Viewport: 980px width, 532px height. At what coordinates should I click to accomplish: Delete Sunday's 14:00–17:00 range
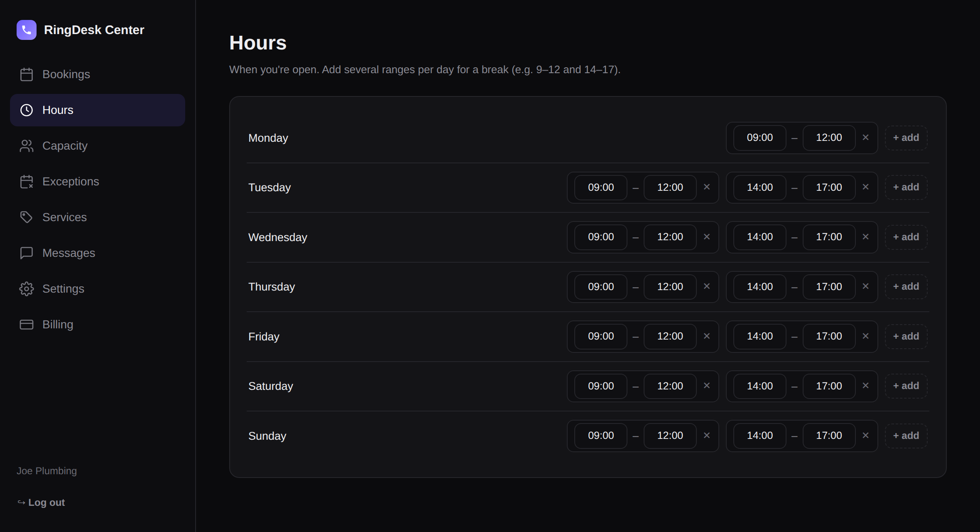[x=865, y=436]
